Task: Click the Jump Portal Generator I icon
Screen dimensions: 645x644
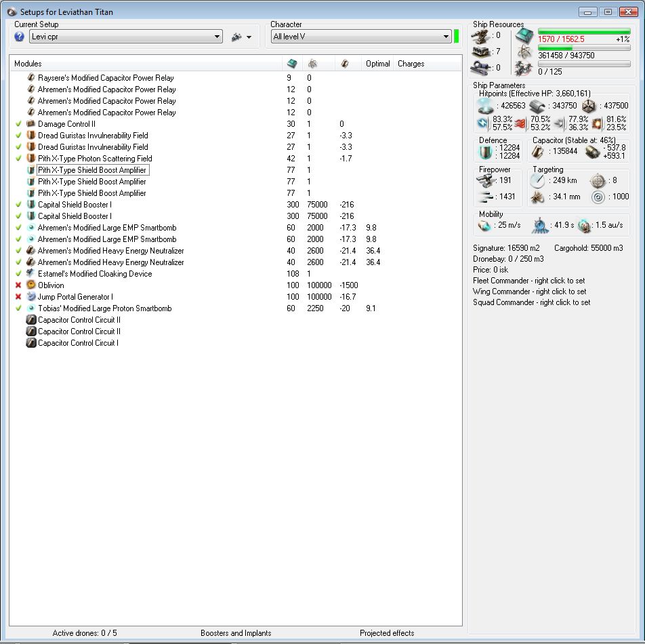Action: [x=31, y=296]
